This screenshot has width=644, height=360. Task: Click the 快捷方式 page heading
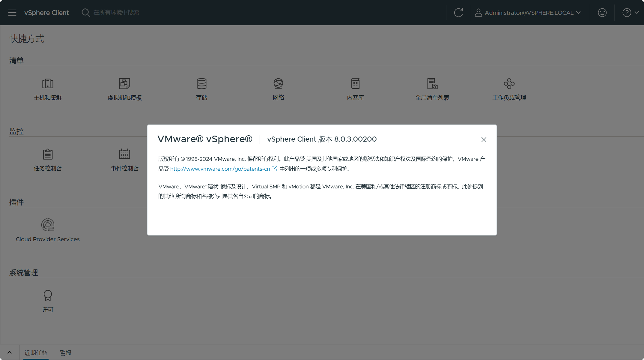point(27,39)
